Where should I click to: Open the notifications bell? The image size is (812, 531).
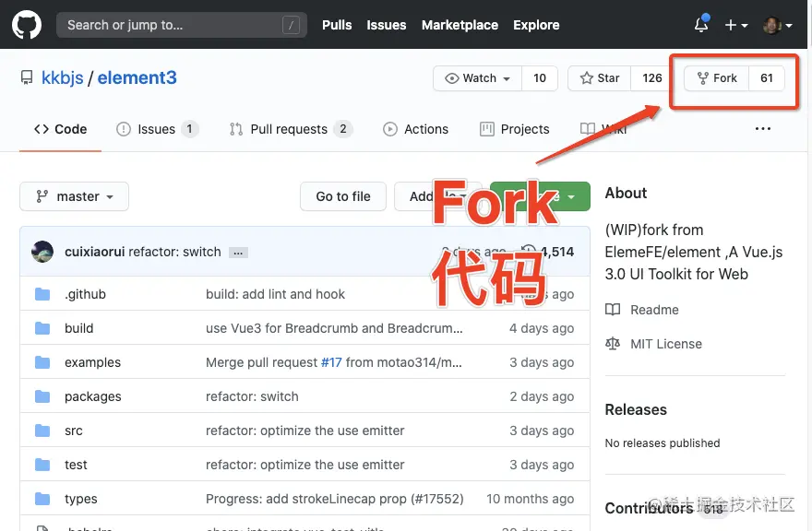point(701,24)
